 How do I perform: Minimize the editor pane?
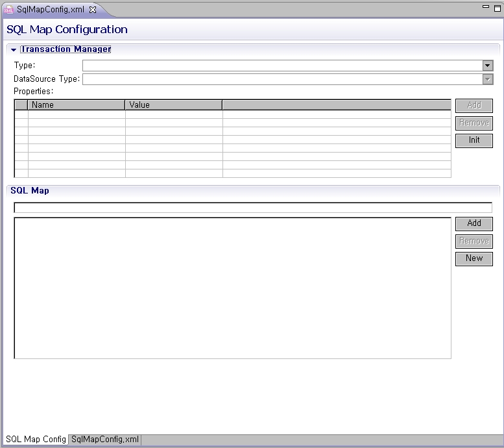tap(485, 7)
